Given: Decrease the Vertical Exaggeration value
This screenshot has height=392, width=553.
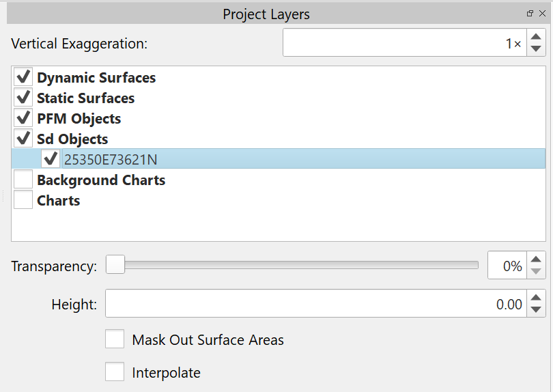Looking at the screenshot, I should [537, 48].
